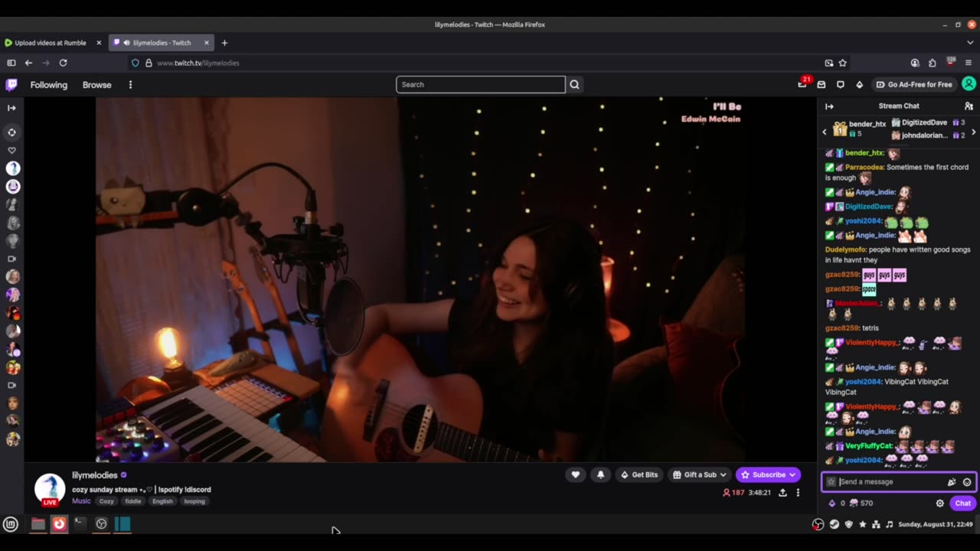Toggle channel notifications bell
The height and width of the screenshot is (551, 980).
600,474
